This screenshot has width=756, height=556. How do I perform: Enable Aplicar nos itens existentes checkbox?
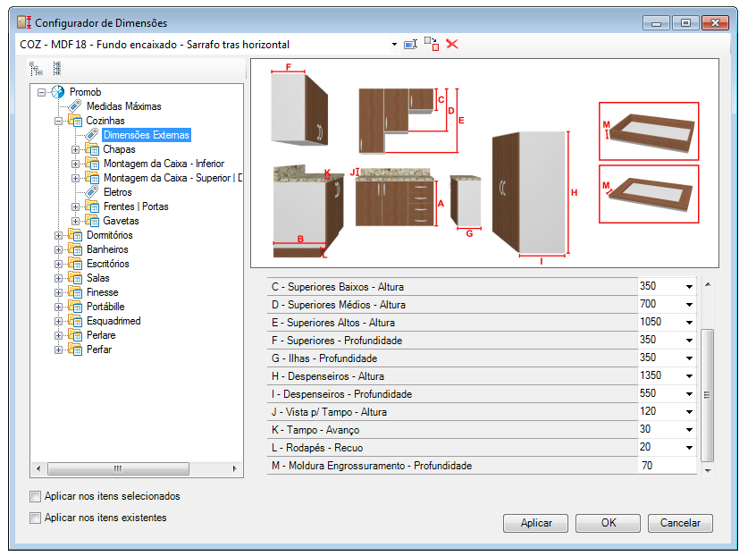(x=35, y=518)
